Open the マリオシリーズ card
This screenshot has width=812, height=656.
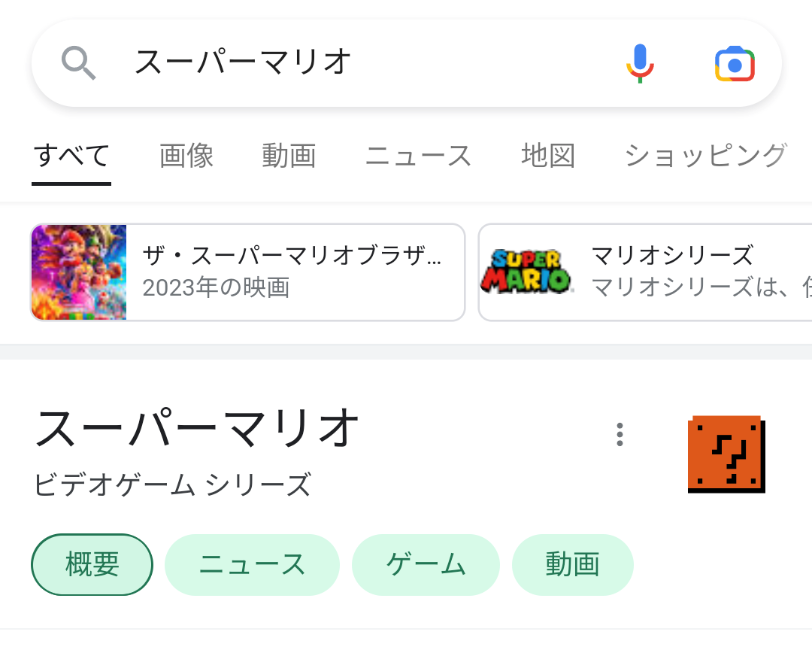click(x=662, y=272)
